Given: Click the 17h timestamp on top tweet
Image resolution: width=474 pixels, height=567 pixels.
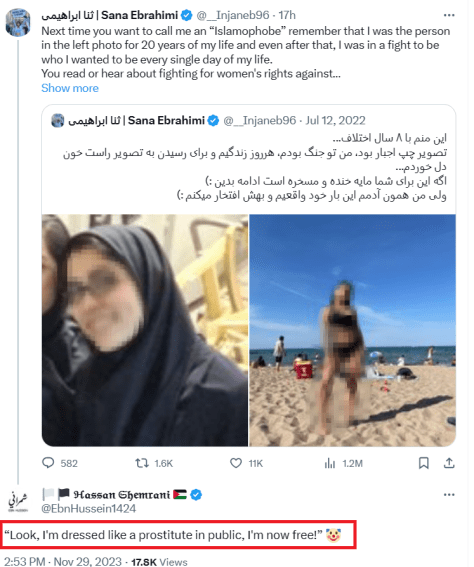Looking at the screenshot, I should coord(287,15).
